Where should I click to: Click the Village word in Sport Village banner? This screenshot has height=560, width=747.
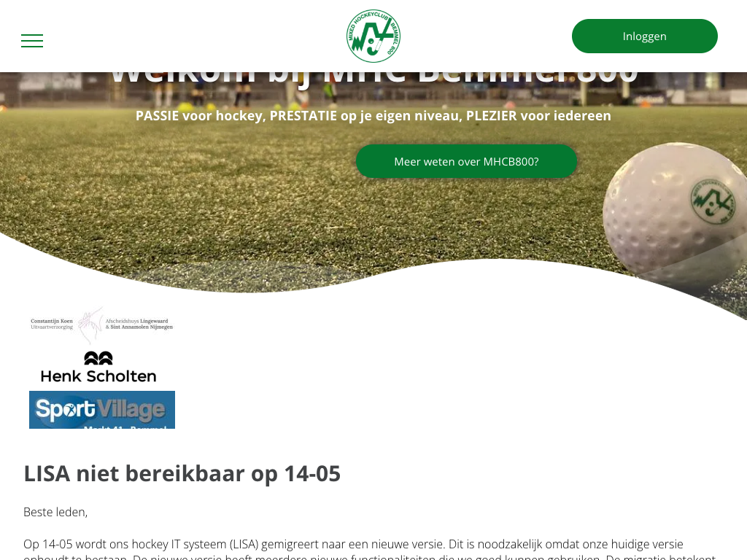131,410
